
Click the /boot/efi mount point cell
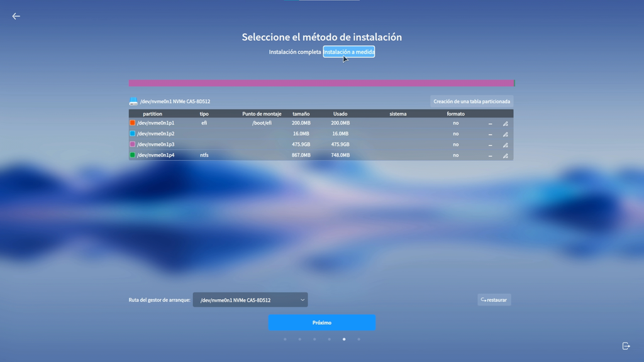click(x=262, y=123)
